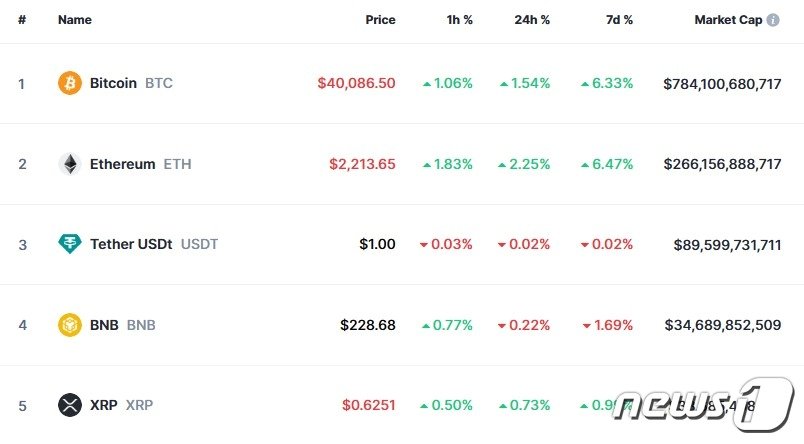
Task: Open the Market Cap info tooltip icon
Action: [773, 20]
